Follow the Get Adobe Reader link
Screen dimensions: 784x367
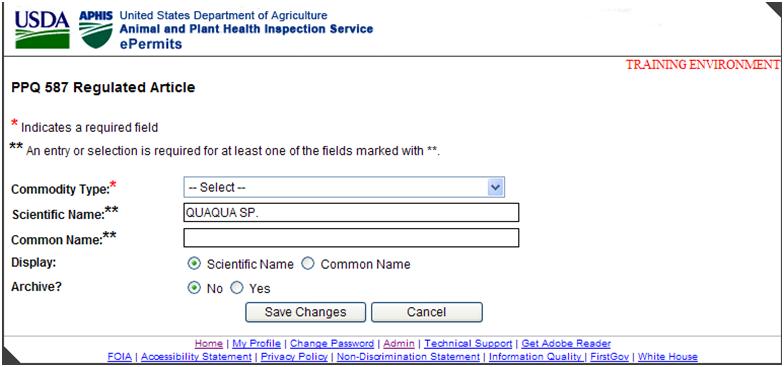(566, 344)
